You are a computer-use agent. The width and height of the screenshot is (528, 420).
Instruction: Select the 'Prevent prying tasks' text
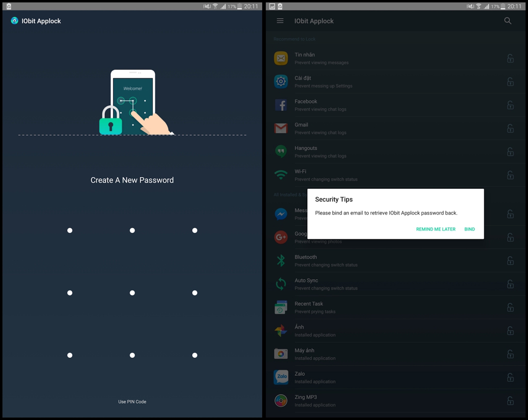[315, 312]
